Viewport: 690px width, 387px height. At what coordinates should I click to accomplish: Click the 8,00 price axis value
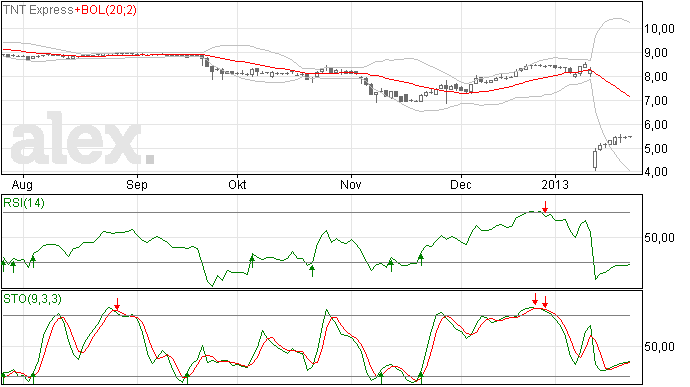tap(656, 77)
